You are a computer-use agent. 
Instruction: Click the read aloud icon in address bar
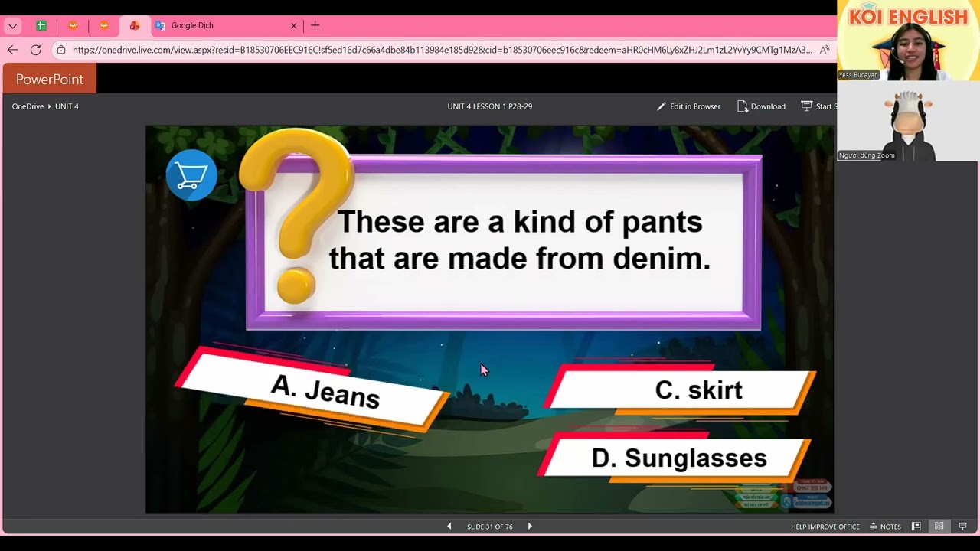click(x=825, y=50)
